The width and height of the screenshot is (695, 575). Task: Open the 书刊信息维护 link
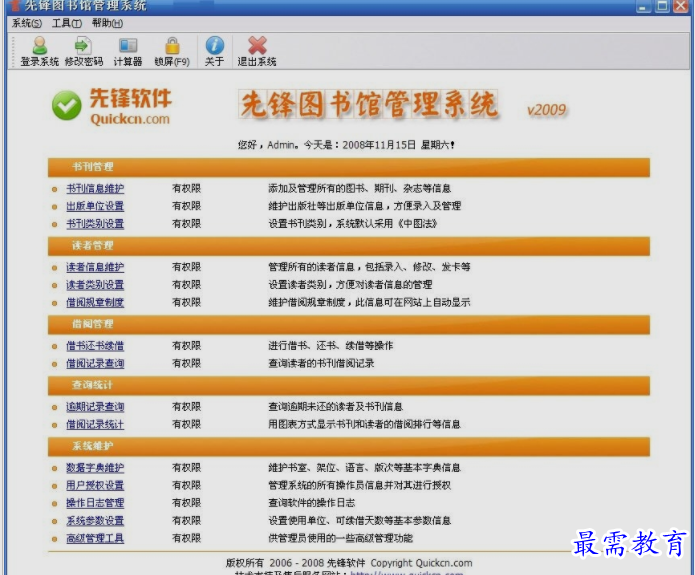click(x=95, y=188)
